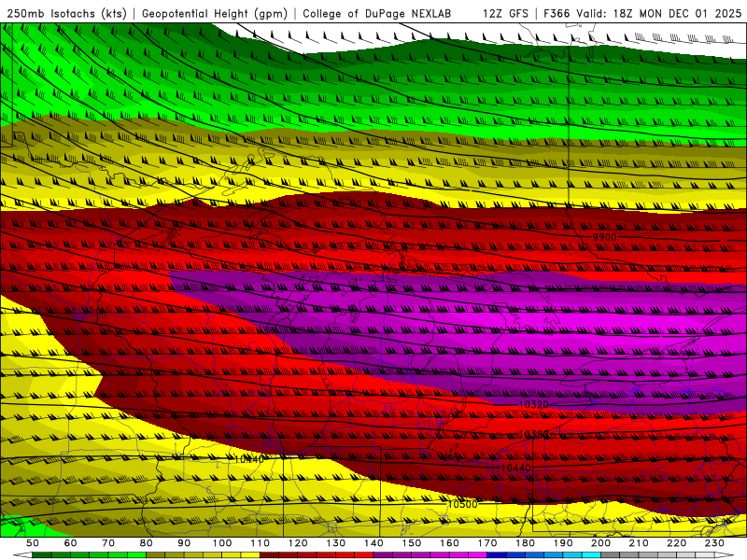Viewport: 747px width, 560px height.
Task: Click the 80 value on the color scale
Action: point(147,543)
